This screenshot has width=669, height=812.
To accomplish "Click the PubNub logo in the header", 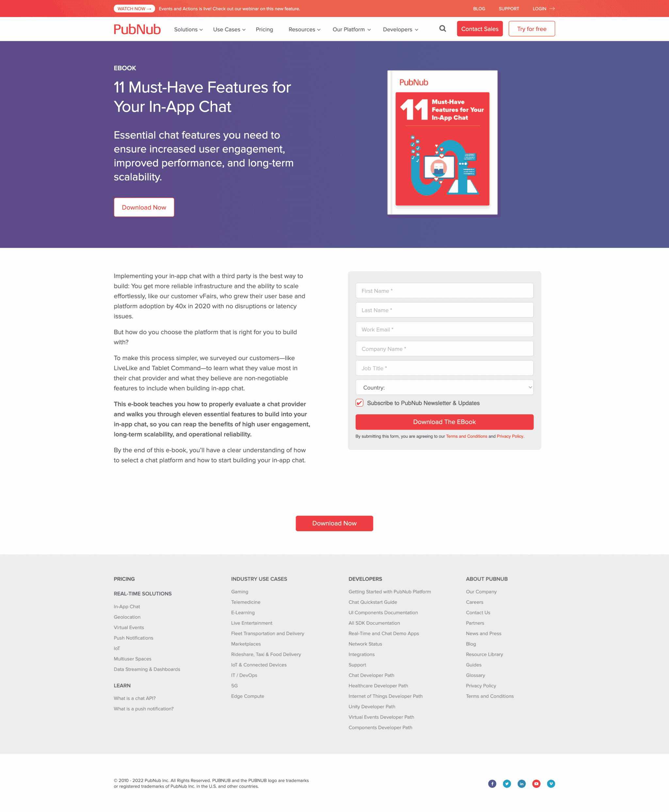I will point(137,29).
